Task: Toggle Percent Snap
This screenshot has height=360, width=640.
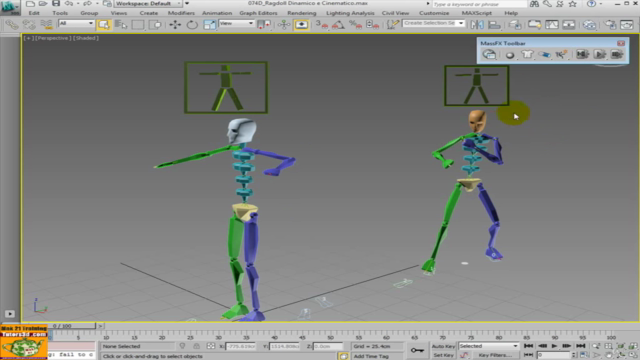Action: (355, 24)
